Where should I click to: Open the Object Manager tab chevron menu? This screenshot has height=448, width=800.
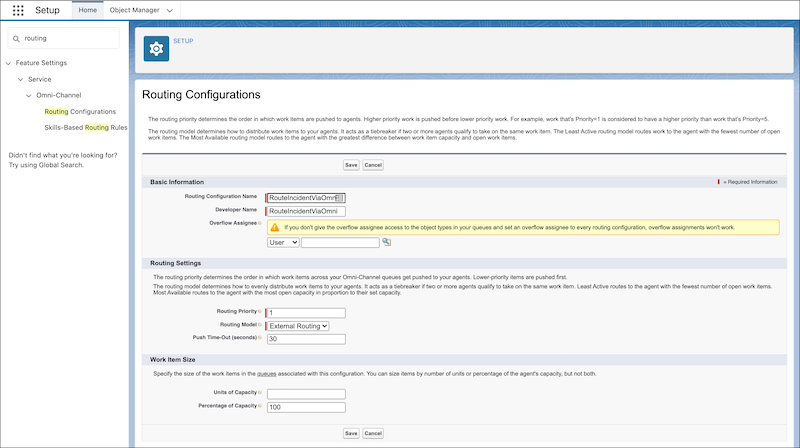coord(170,10)
